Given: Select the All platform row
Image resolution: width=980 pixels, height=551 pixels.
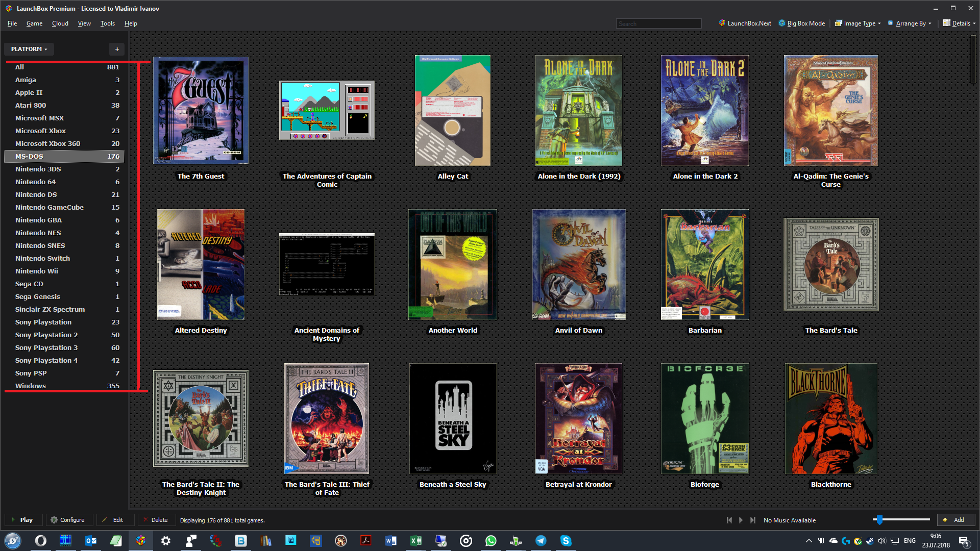Looking at the screenshot, I should [x=64, y=67].
